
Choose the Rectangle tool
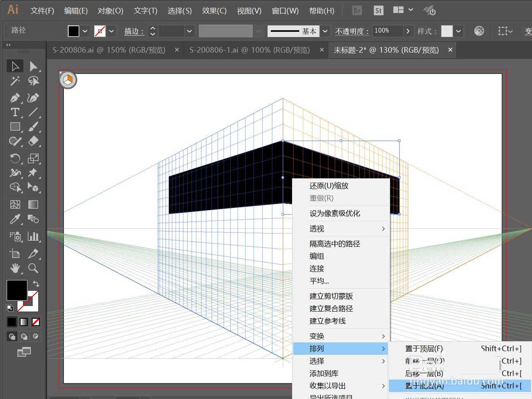15,127
